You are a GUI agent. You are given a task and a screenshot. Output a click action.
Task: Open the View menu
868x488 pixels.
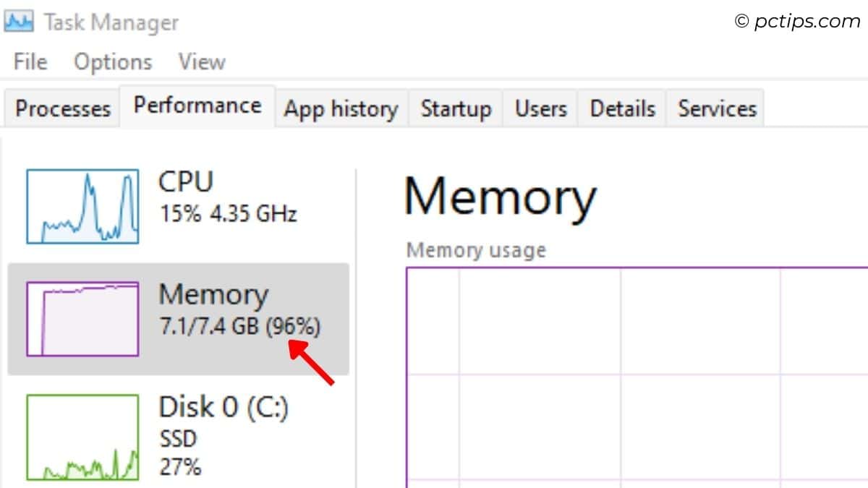(201, 61)
